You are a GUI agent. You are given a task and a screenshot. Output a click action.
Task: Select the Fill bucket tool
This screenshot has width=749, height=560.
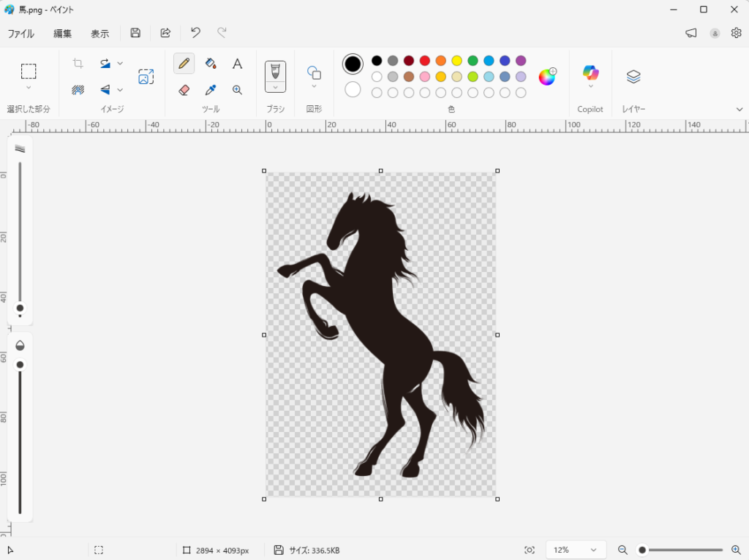(x=211, y=64)
